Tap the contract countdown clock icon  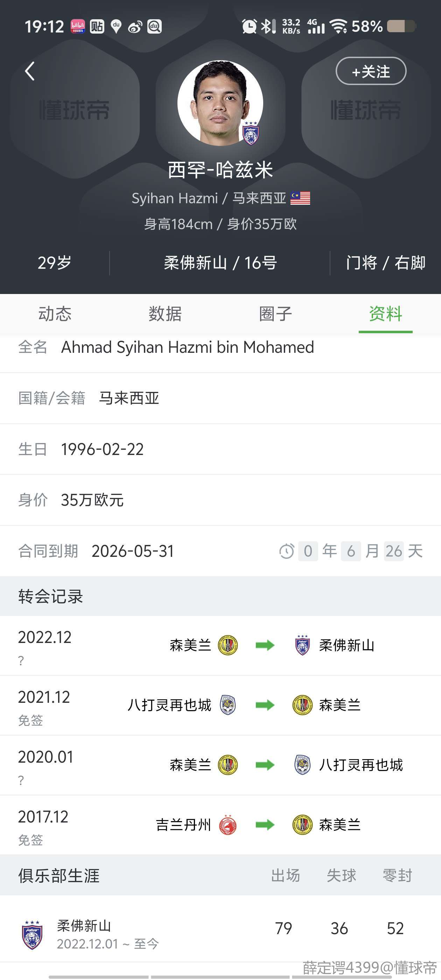287,551
